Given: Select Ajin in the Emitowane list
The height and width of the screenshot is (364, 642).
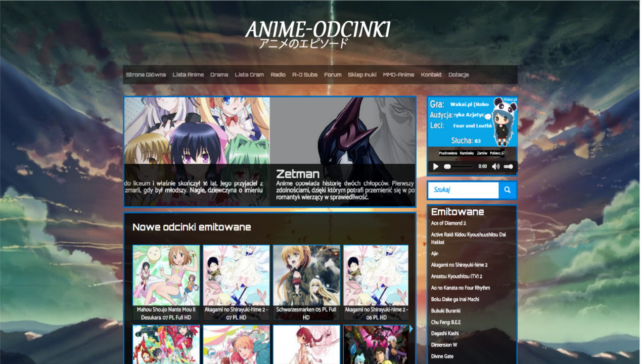Looking at the screenshot, I should 435,253.
